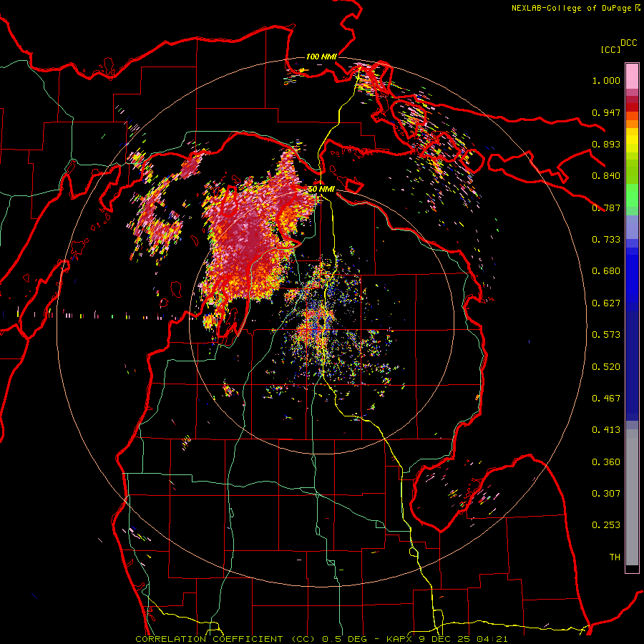Viewport: 644px width, 644px height.
Task: Click the Correlation Coefficient KAPX caption
Action: click(x=321, y=639)
